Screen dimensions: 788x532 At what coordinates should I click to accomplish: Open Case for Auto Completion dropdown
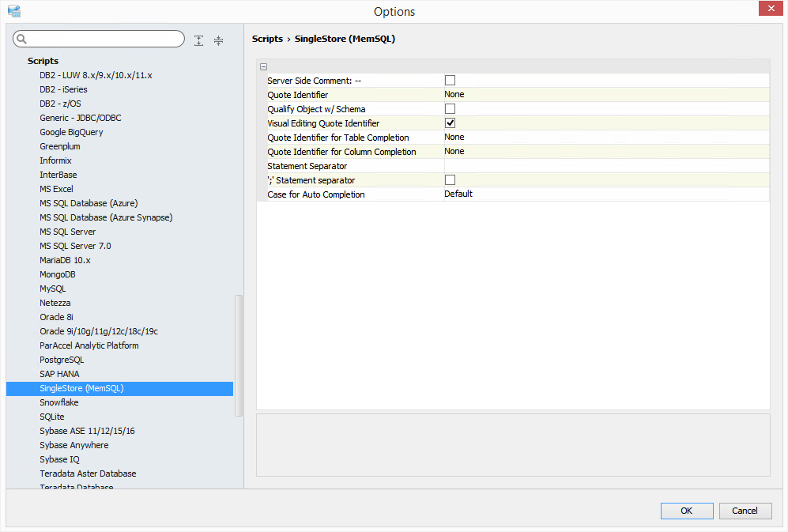[605, 194]
